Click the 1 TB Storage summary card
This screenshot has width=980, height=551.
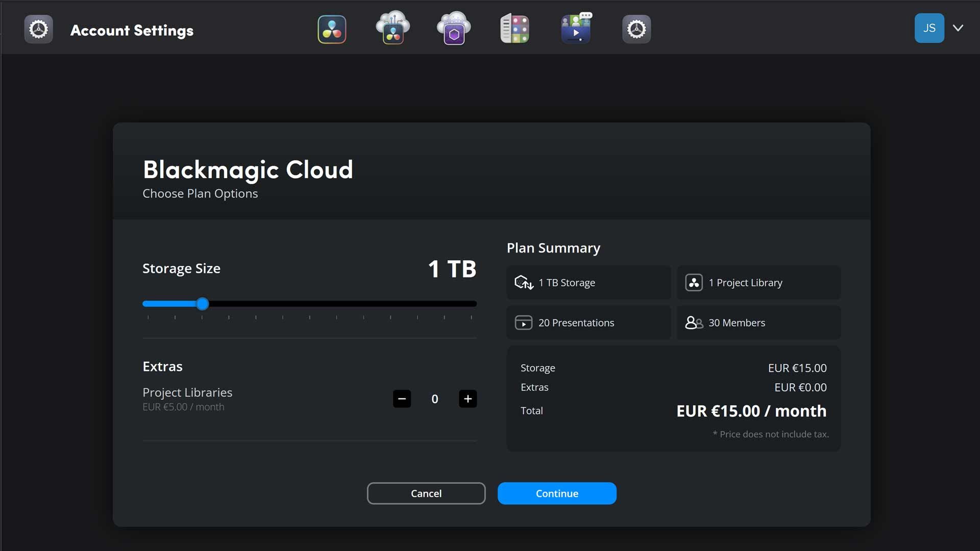588,282
